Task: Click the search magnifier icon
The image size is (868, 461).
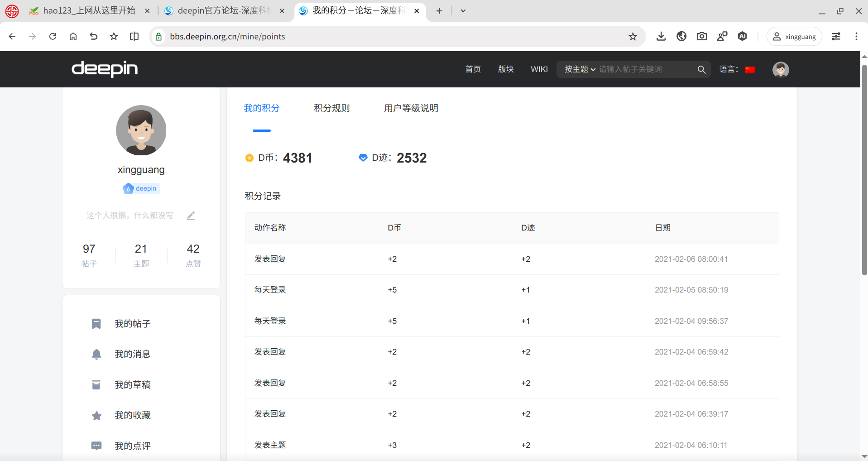Action: click(701, 69)
